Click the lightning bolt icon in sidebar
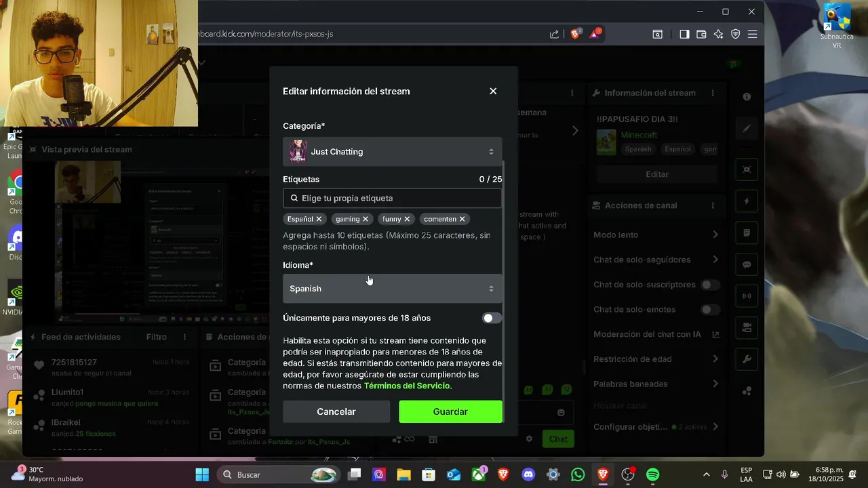Image resolution: width=868 pixels, height=488 pixels. coord(747,201)
